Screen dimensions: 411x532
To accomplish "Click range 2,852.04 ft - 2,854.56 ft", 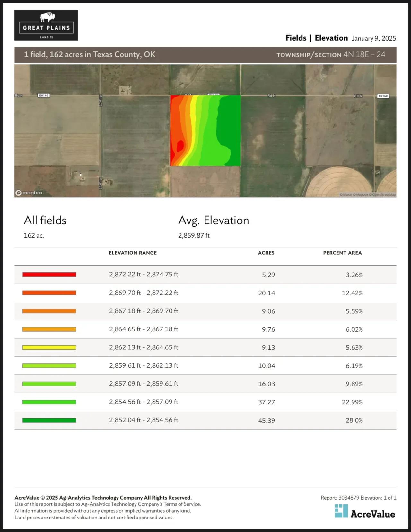I will pyautogui.click(x=144, y=420).
